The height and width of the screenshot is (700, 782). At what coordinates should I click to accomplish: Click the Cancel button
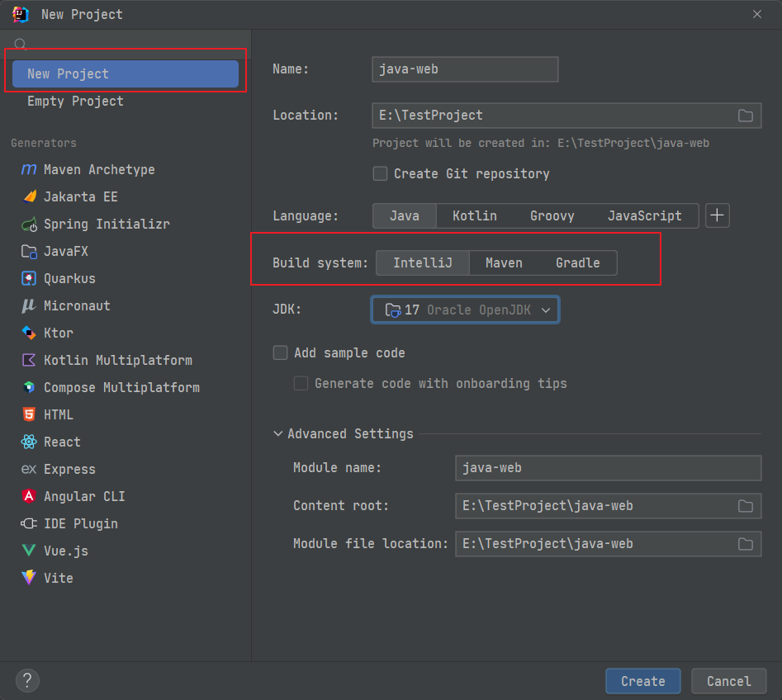pos(728,681)
